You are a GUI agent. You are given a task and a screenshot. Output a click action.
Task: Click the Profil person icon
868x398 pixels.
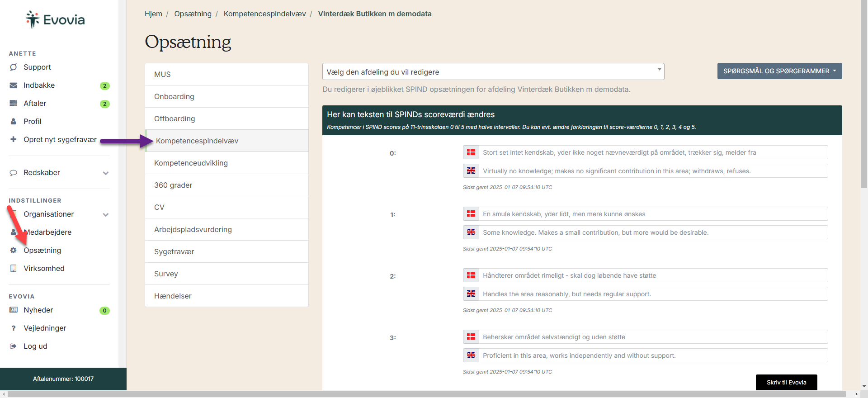tap(14, 121)
